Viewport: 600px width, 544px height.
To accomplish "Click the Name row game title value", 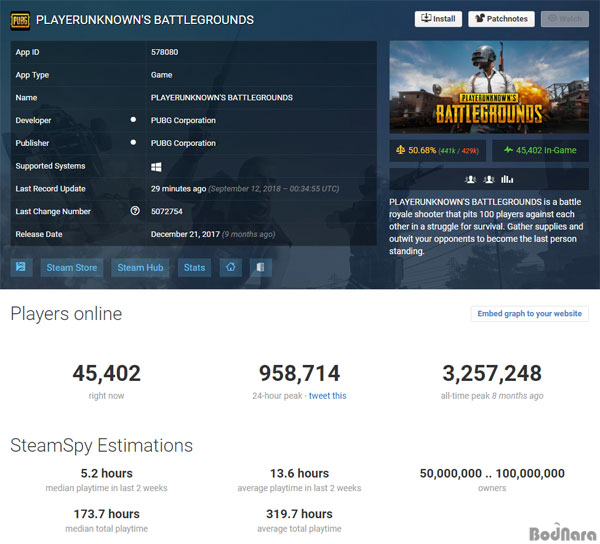I will 222,98.
